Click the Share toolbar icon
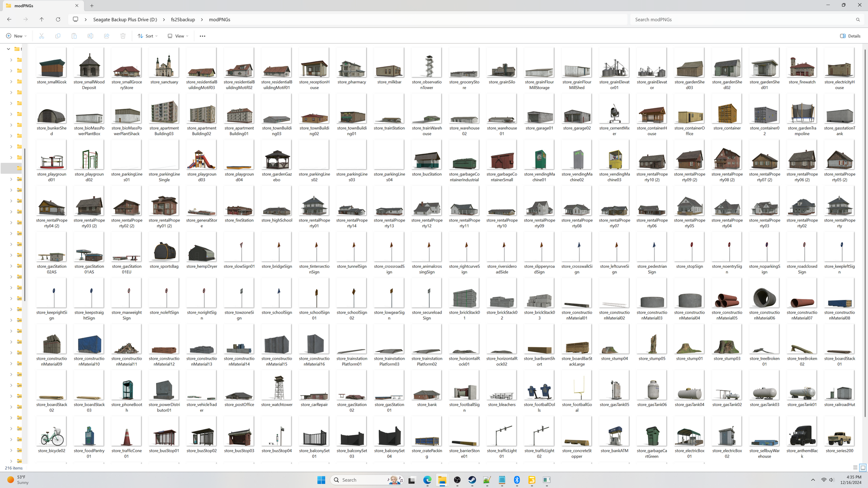Screen dimensions: 868x488 pyautogui.click(x=107, y=36)
